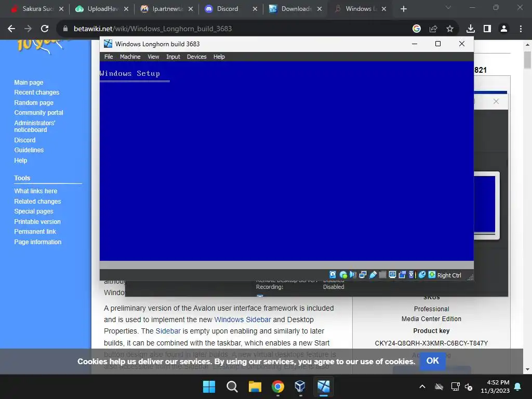
Task: Click the mouse integration indicator in VM status bar
Action: pyautogui.click(x=422, y=275)
